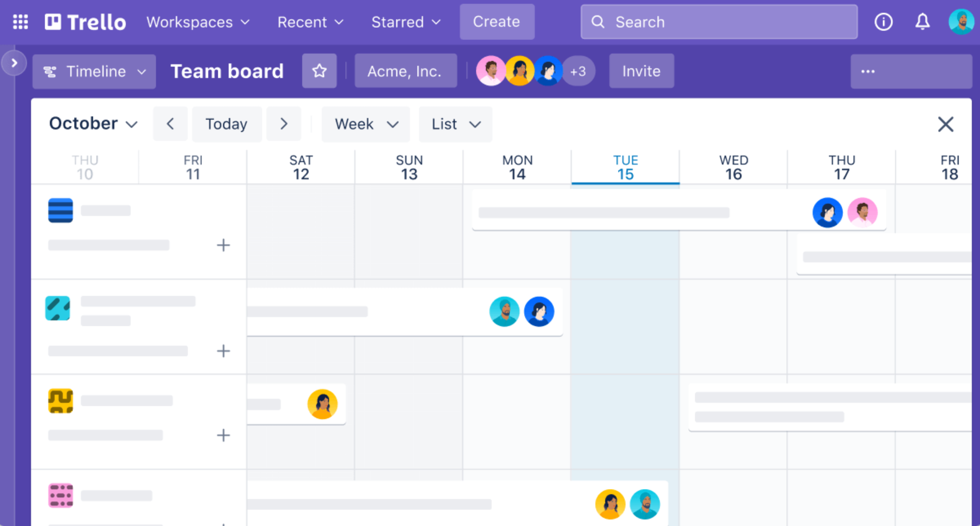Open notifications bell icon

922,22
